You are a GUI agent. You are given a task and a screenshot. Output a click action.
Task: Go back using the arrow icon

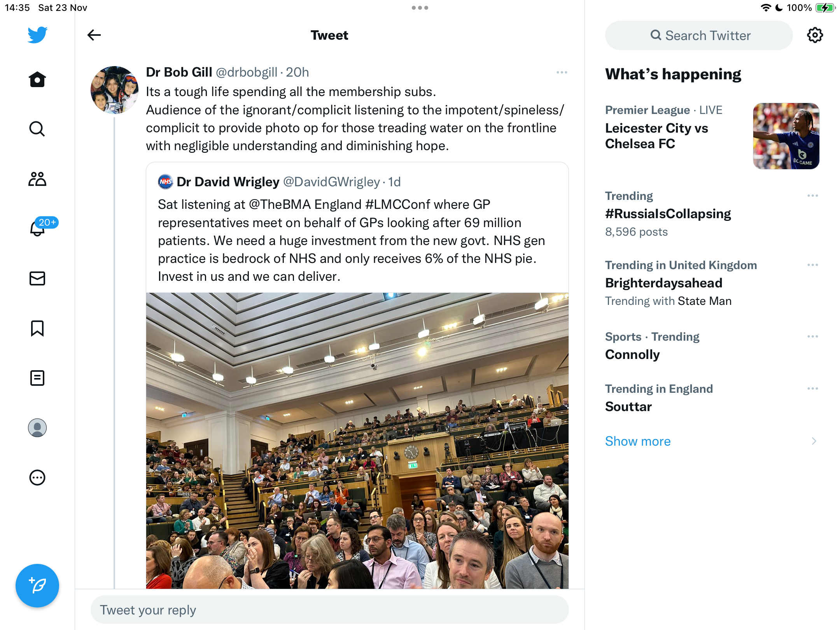click(x=94, y=35)
